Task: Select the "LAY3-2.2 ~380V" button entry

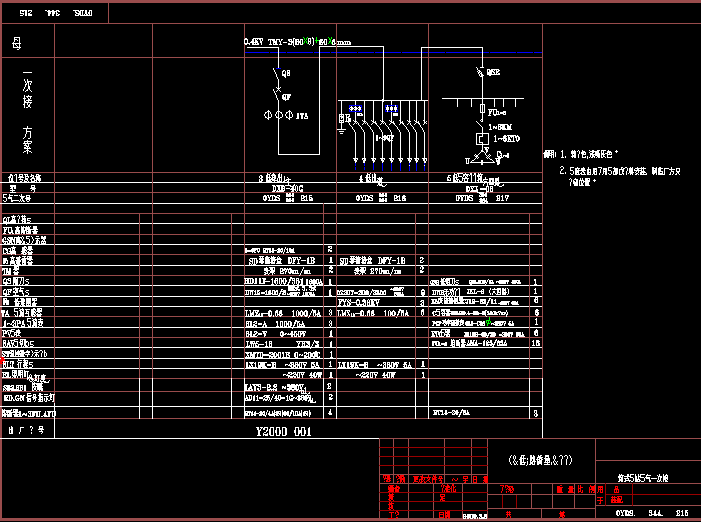Action: tap(275, 387)
